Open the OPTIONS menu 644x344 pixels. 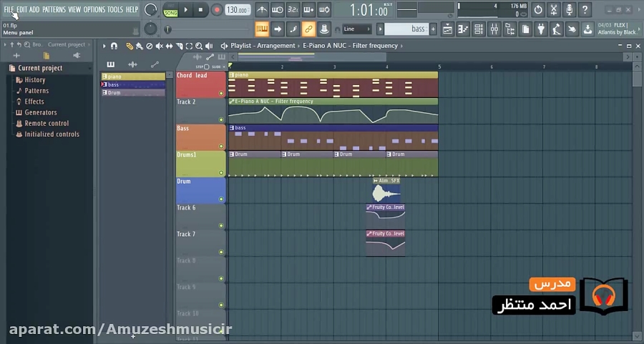point(94,9)
